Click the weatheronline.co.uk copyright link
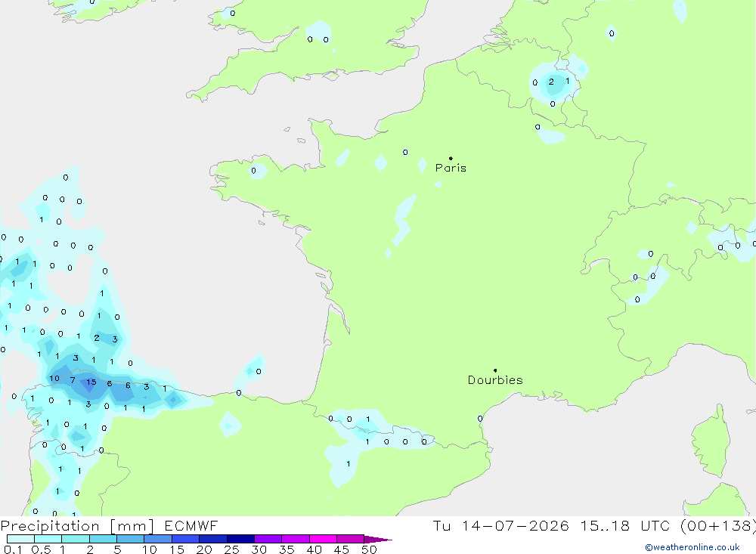The width and height of the screenshot is (756, 554). 692,547
